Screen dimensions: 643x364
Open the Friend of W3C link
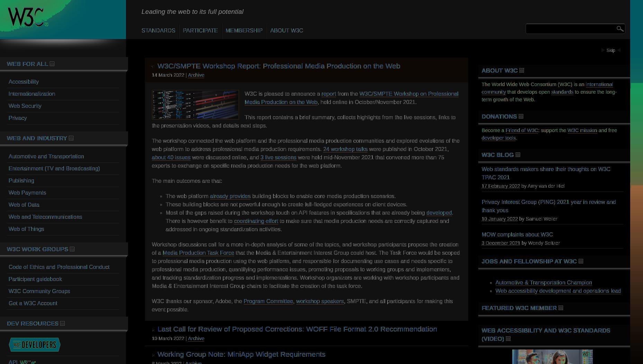[x=522, y=130]
